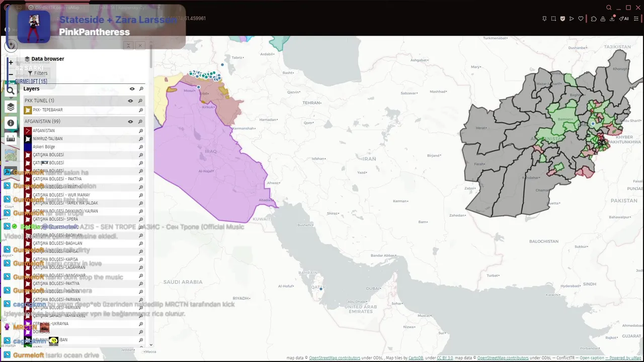Open the map info caption
The image size is (644, 362).
[x=11, y=123]
